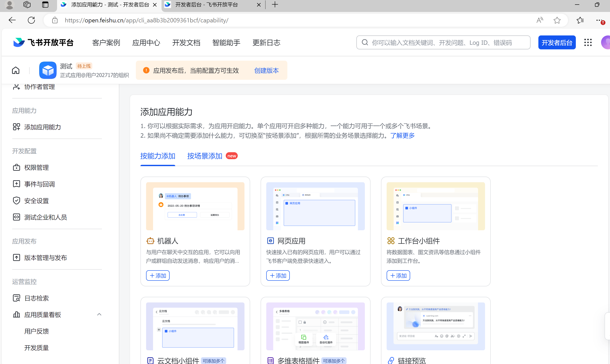
Task: View site information lock icon
Action: [x=55, y=20]
